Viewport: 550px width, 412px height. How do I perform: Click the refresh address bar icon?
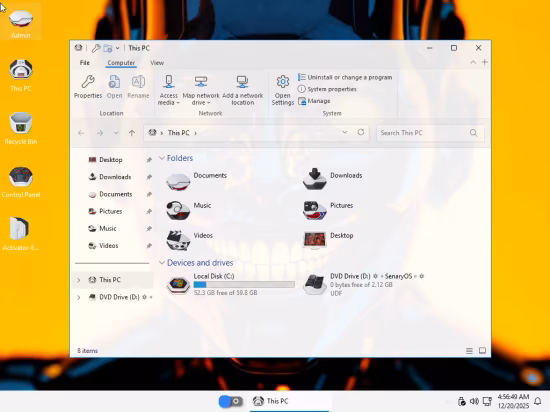tap(361, 132)
